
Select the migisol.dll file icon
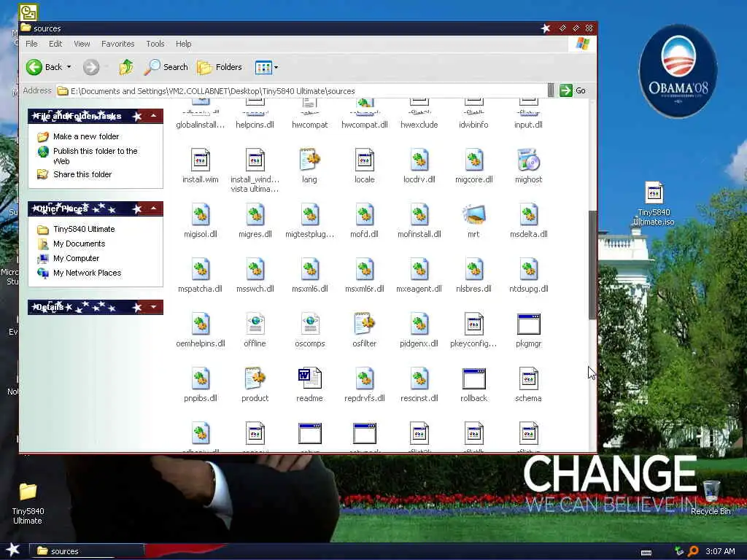pos(200,215)
